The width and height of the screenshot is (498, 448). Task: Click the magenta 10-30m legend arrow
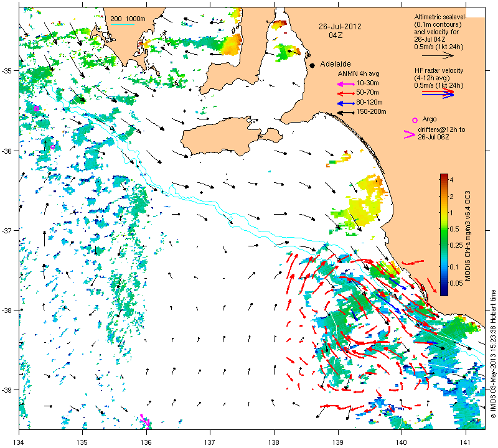pyautogui.click(x=345, y=84)
